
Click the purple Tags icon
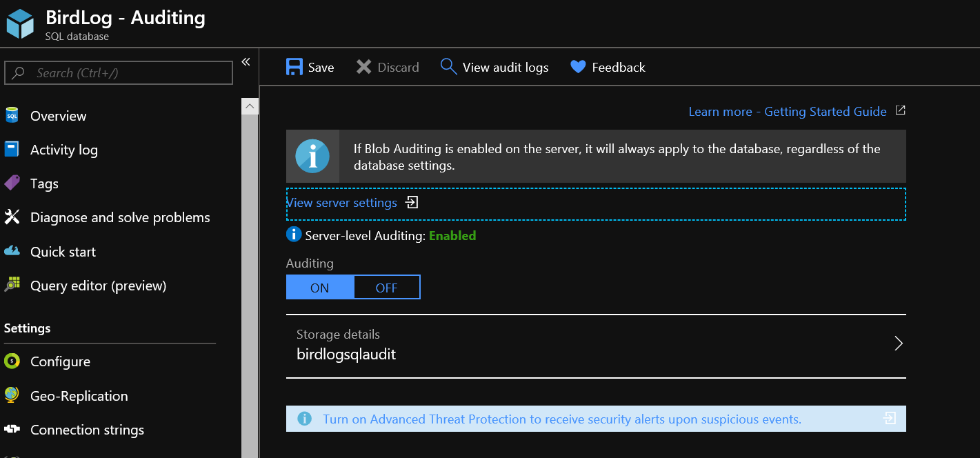(x=12, y=183)
